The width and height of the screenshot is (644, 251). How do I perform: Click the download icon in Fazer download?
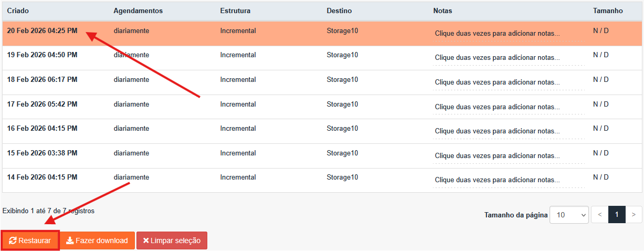[69, 240]
